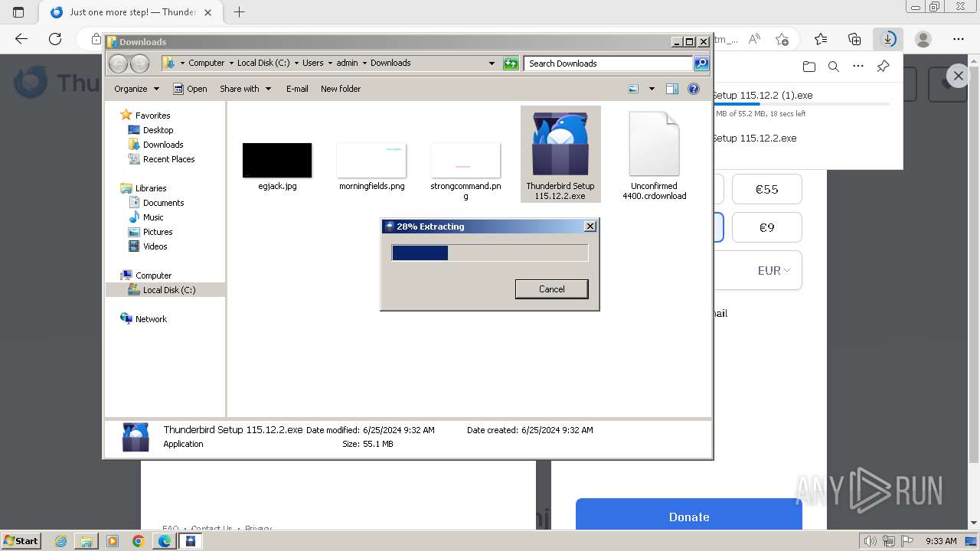Open browser collections icon
The image size is (980, 551).
tap(854, 39)
